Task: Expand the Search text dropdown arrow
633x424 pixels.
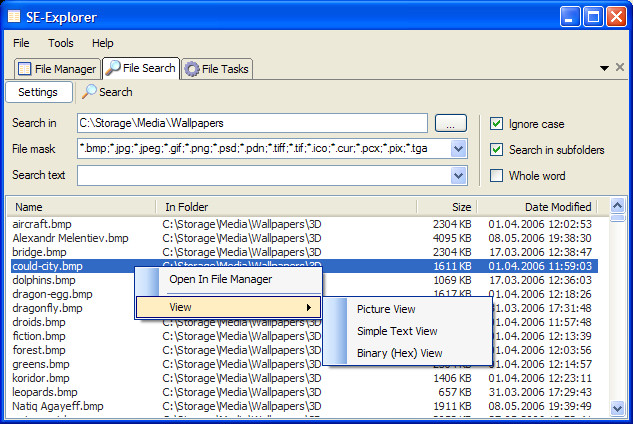Action: [x=458, y=176]
